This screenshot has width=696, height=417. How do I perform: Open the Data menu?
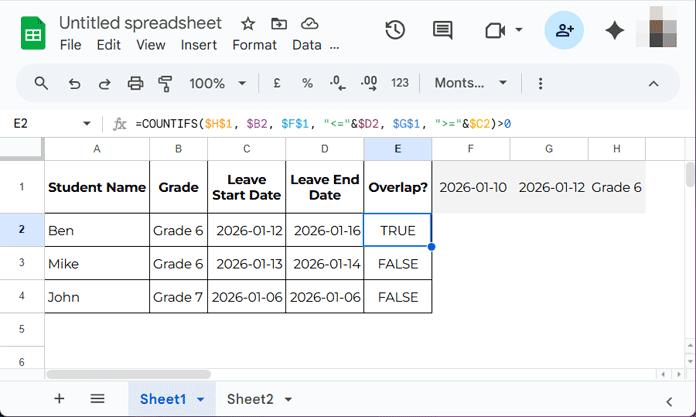[307, 45]
